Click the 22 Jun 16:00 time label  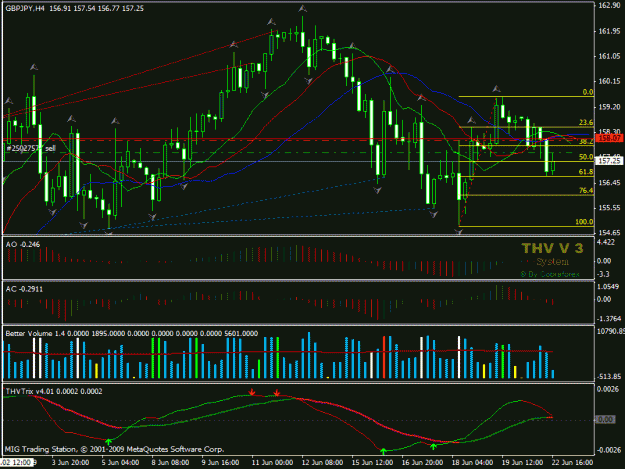point(572,462)
